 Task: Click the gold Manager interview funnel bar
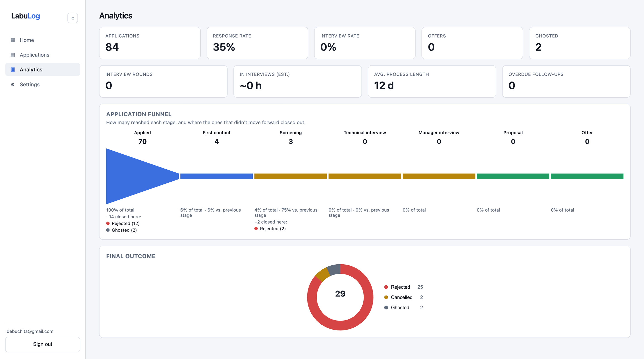(439, 176)
